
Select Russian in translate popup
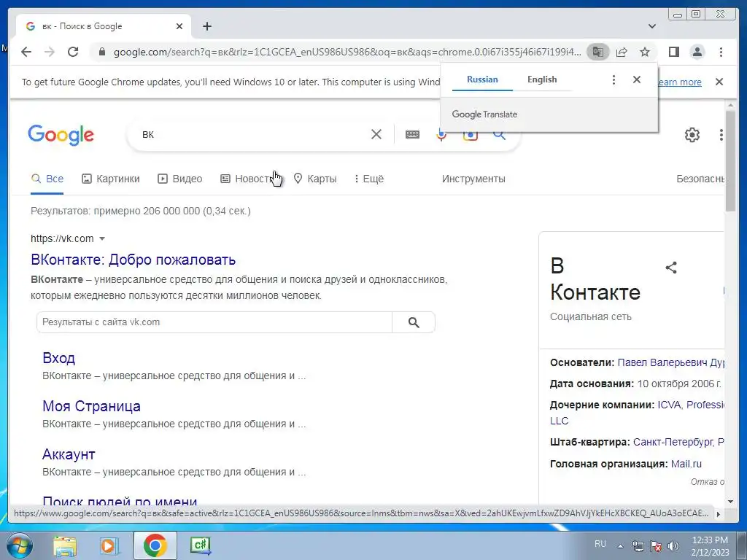pyautogui.click(x=482, y=79)
